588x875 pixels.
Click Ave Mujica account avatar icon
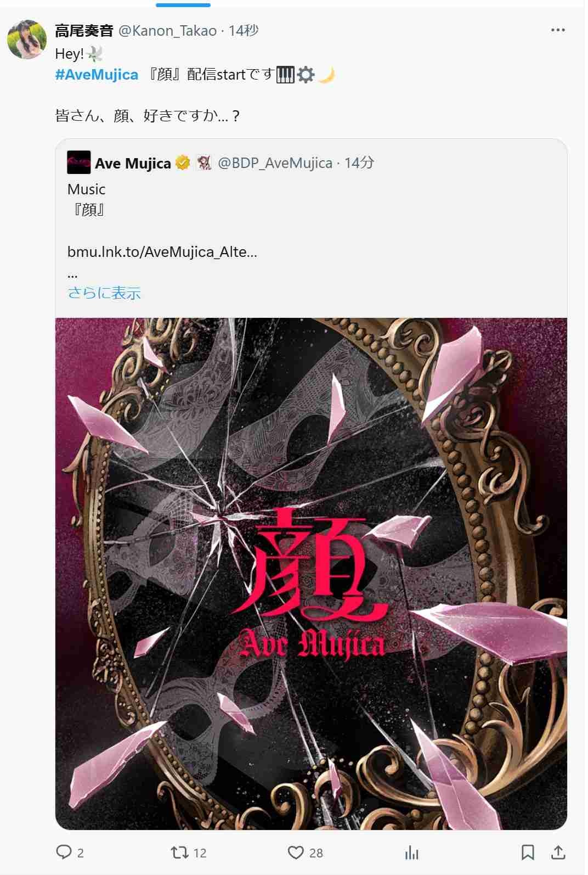(78, 162)
